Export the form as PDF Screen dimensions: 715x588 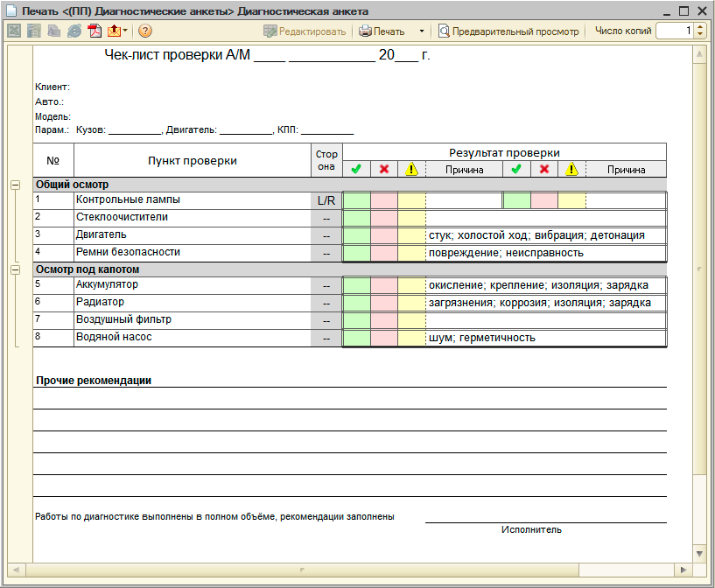click(x=95, y=31)
